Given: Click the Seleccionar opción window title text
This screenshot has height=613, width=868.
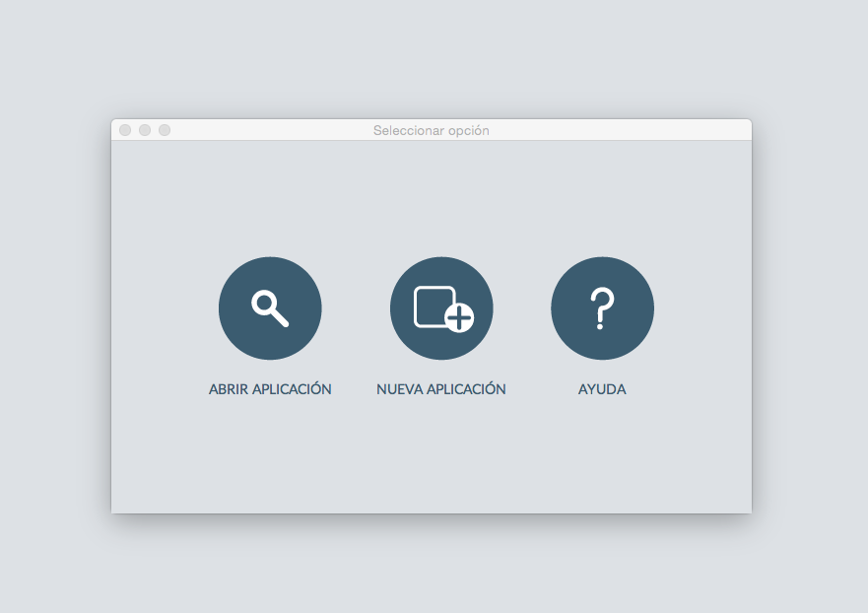Looking at the screenshot, I should coord(432,130).
